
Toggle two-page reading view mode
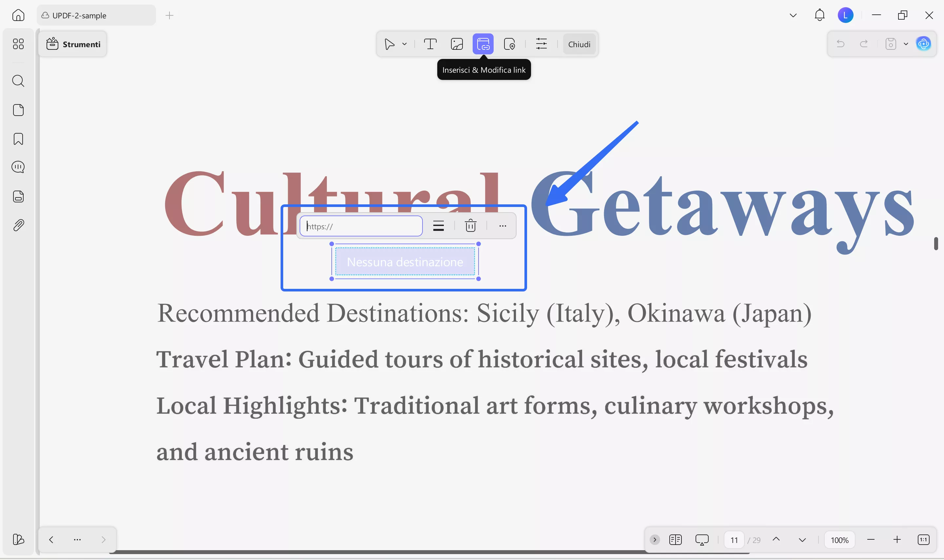(x=676, y=539)
